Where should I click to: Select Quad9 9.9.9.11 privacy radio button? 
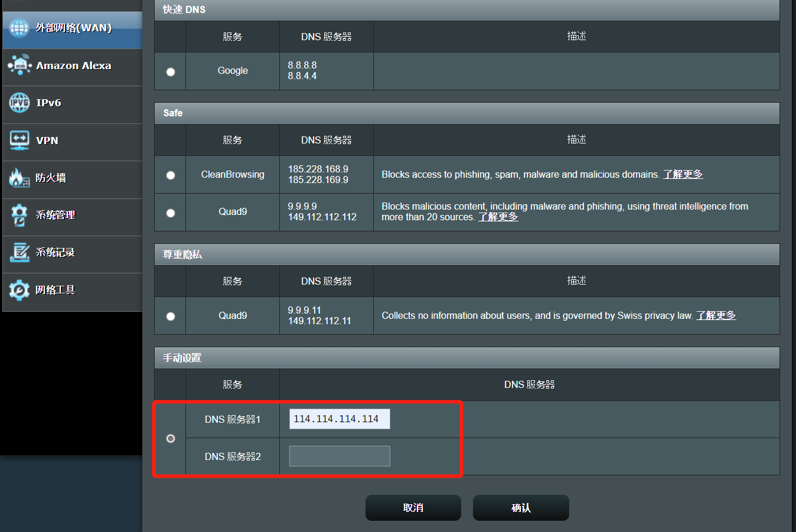(171, 316)
